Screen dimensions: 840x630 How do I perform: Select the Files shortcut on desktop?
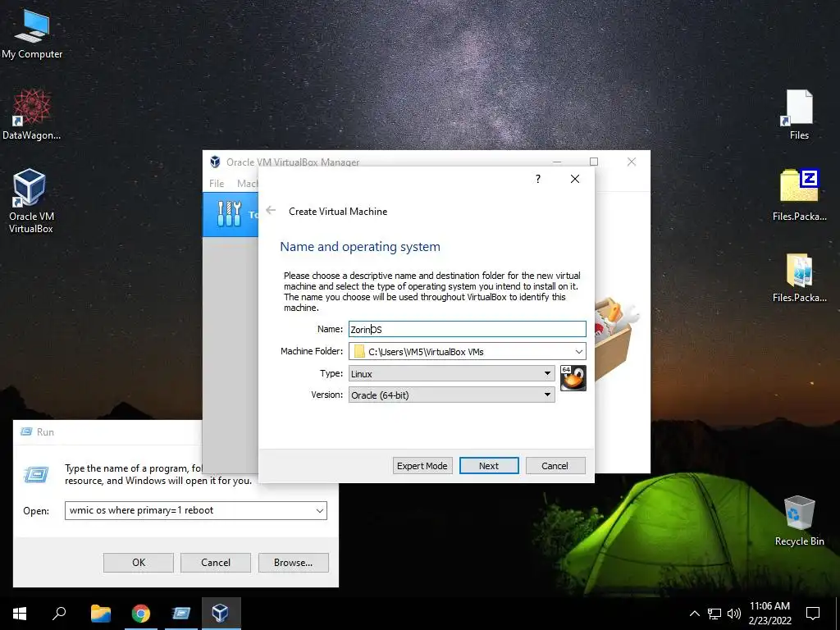click(799, 115)
